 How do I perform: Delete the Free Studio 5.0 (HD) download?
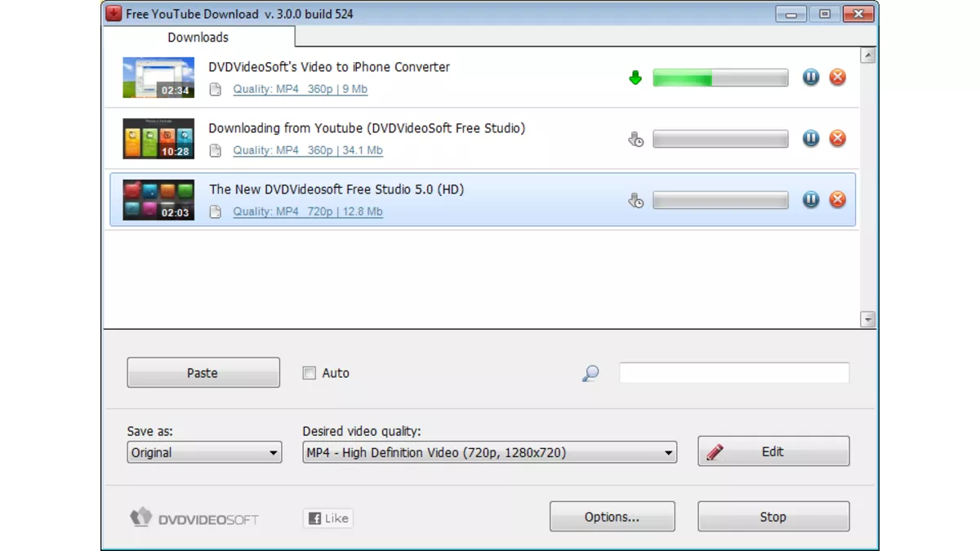(x=837, y=200)
